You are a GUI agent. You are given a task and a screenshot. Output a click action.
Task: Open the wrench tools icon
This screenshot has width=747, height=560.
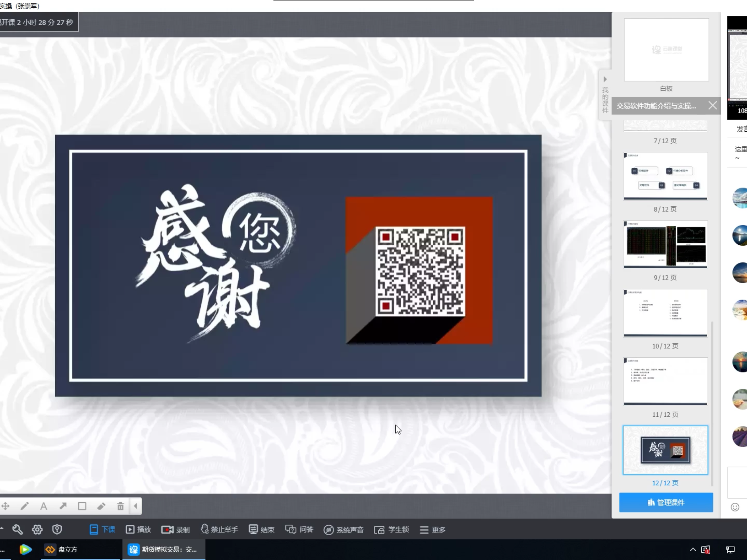pyautogui.click(x=18, y=529)
